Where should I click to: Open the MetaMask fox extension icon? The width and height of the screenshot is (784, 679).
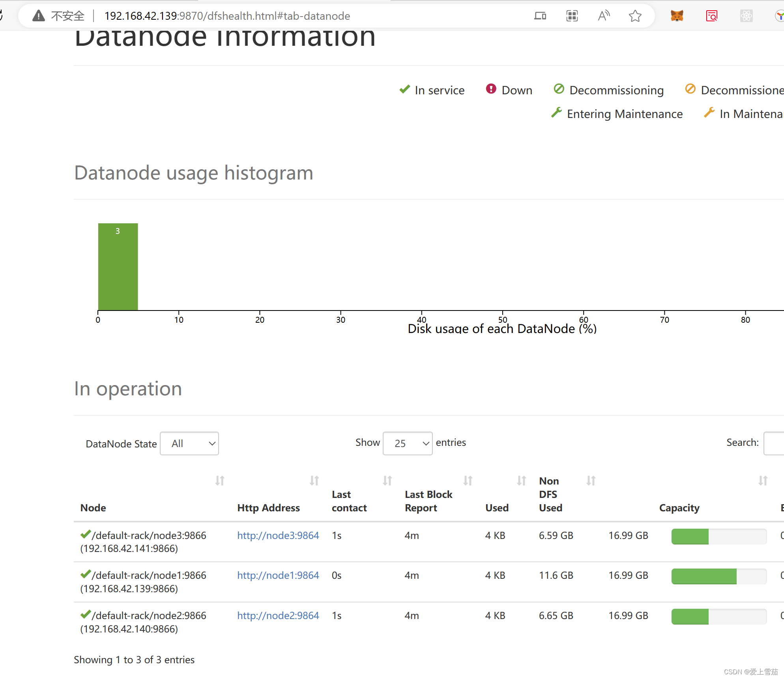click(x=677, y=16)
